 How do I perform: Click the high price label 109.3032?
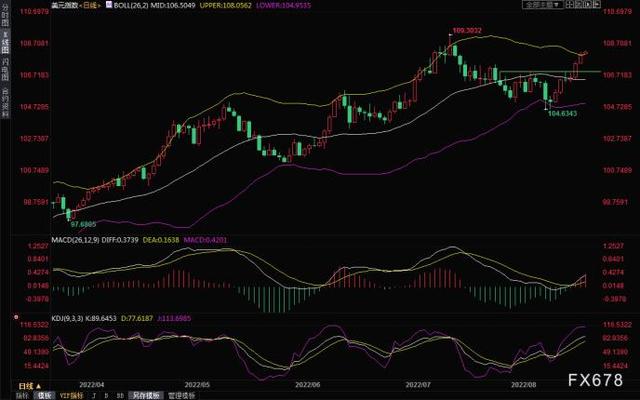467,31
